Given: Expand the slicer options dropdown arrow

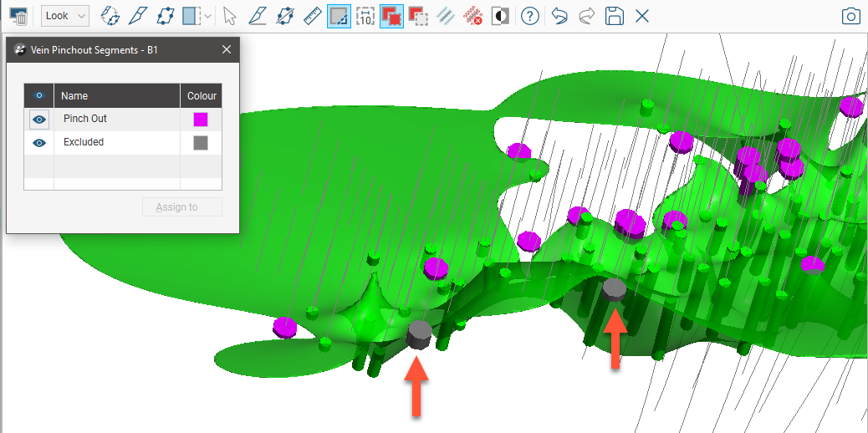Looking at the screenshot, I should click(x=208, y=16).
